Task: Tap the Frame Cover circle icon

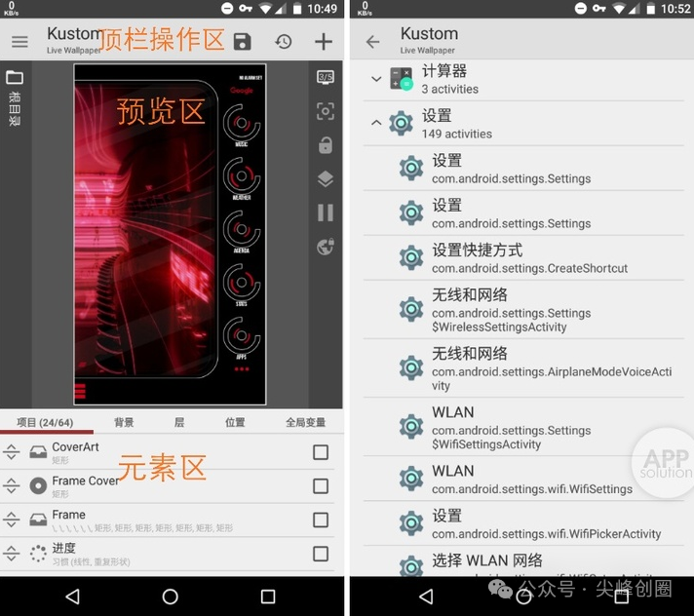Action: 38,486
